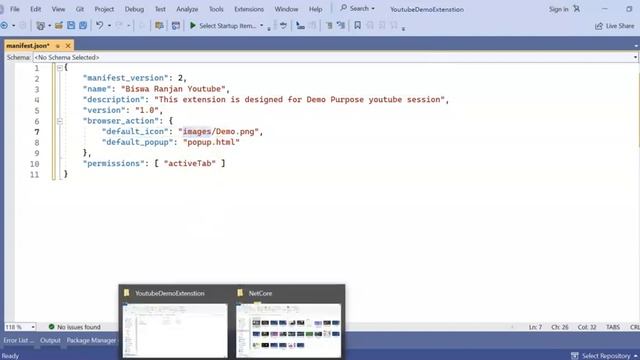Open the View menu
The height and width of the screenshot is (360, 640).
tap(58, 9)
